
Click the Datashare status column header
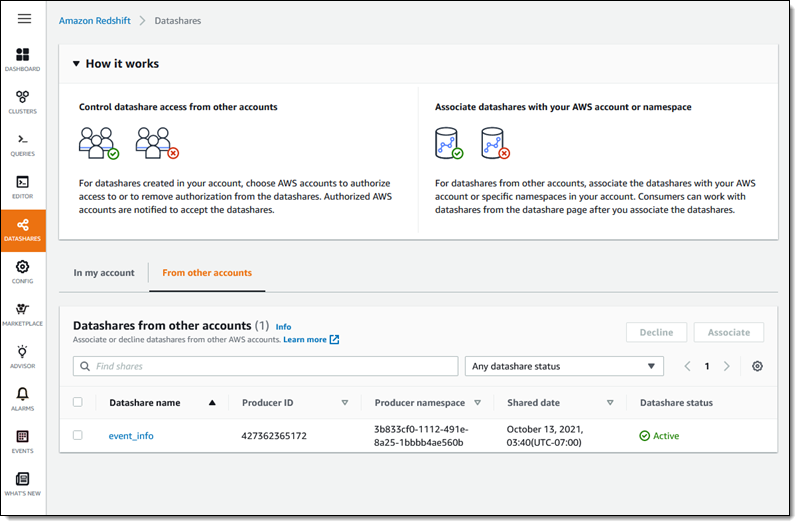[676, 403]
